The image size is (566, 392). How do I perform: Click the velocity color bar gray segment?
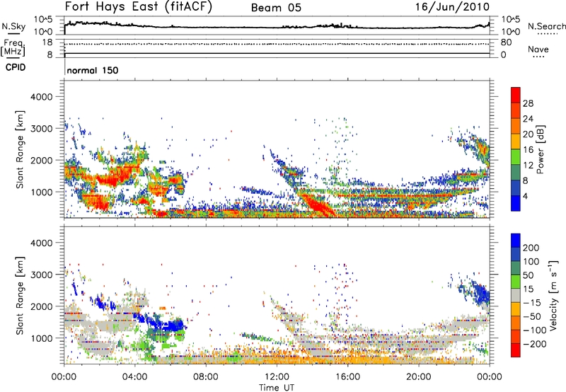(x=516, y=295)
